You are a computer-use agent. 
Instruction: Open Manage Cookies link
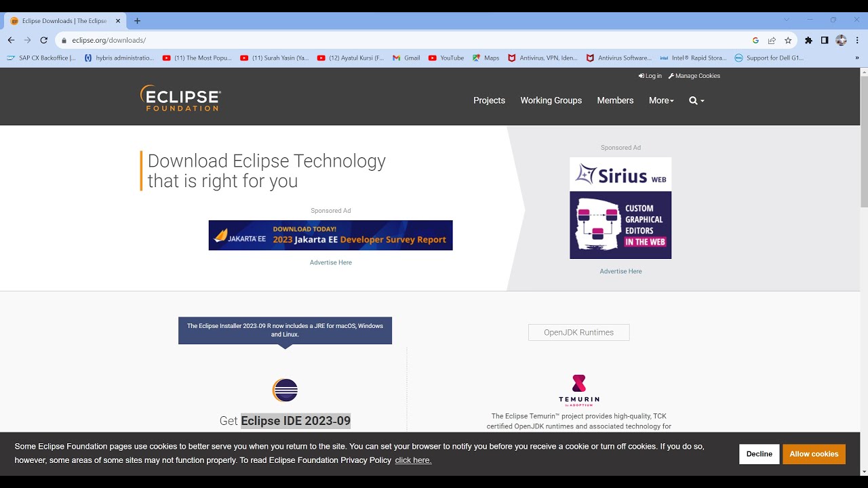[x=694, y=76]
